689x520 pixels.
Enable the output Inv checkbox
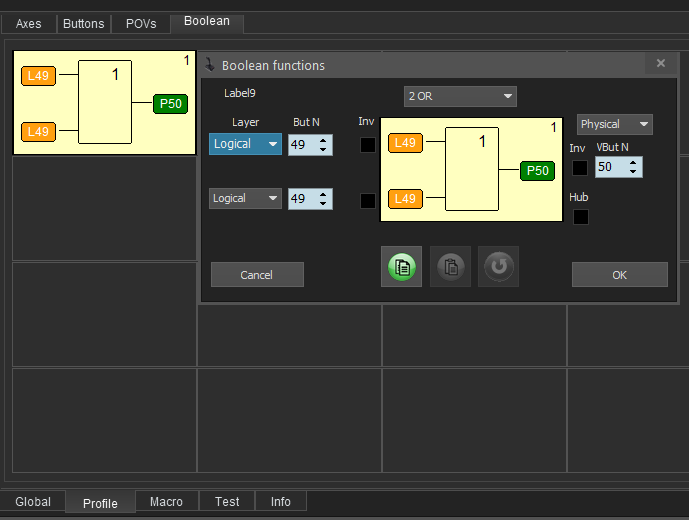(x=580, y=168)
